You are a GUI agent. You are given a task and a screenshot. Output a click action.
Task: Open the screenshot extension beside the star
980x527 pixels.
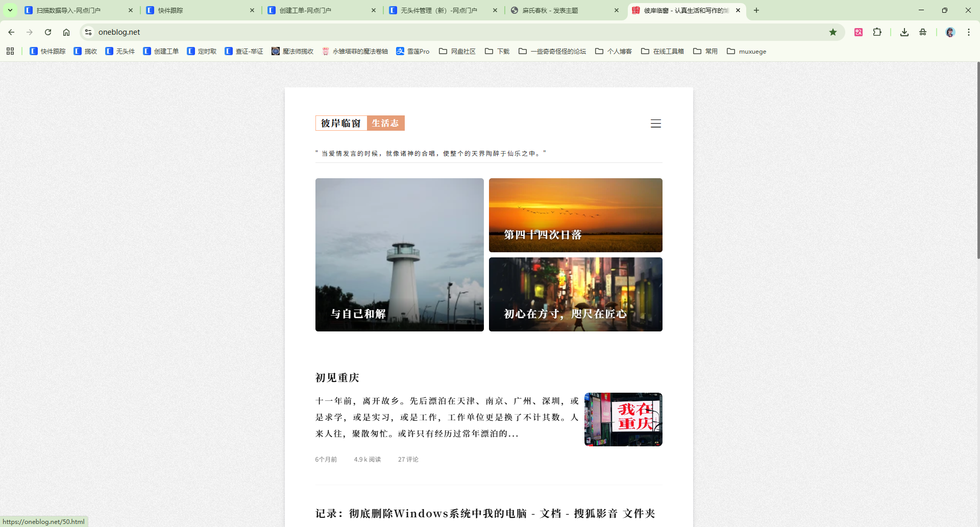(x=858, y=32)
